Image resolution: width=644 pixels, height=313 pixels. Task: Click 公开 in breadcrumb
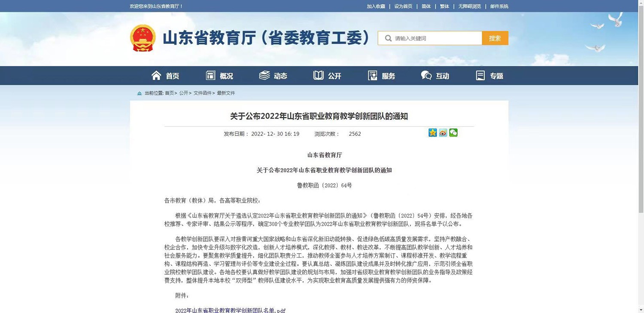[x=183, y=93]
